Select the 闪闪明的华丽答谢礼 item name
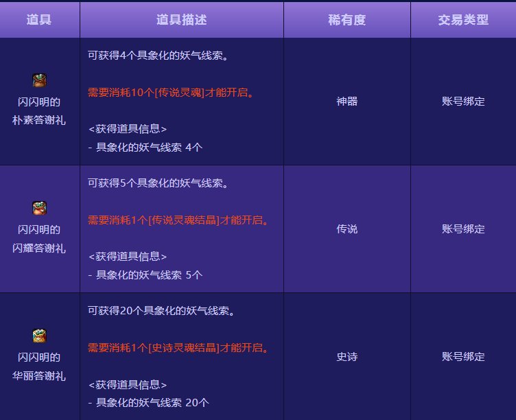516x420 pixels. [x=39, y=366]
